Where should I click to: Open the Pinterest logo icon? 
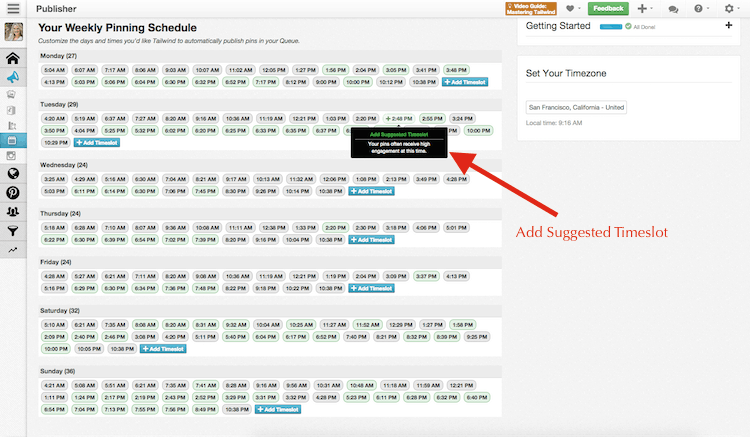[13, 193]
